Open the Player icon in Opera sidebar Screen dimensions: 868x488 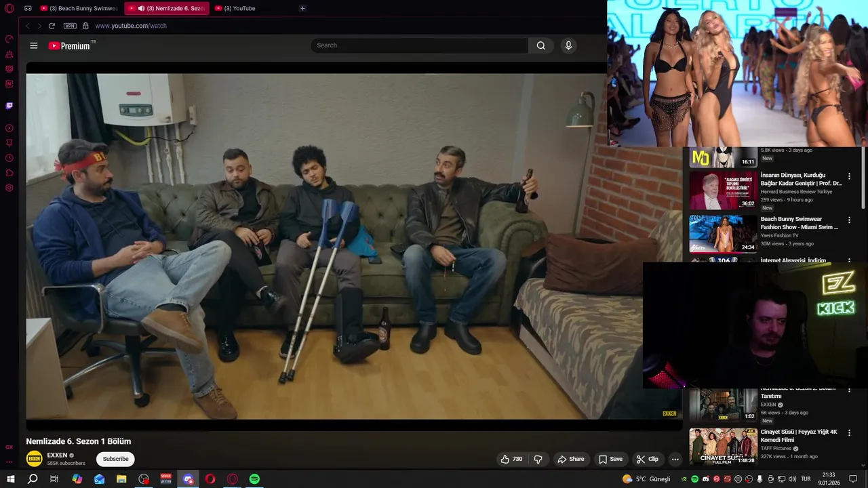tap(9, 128)
